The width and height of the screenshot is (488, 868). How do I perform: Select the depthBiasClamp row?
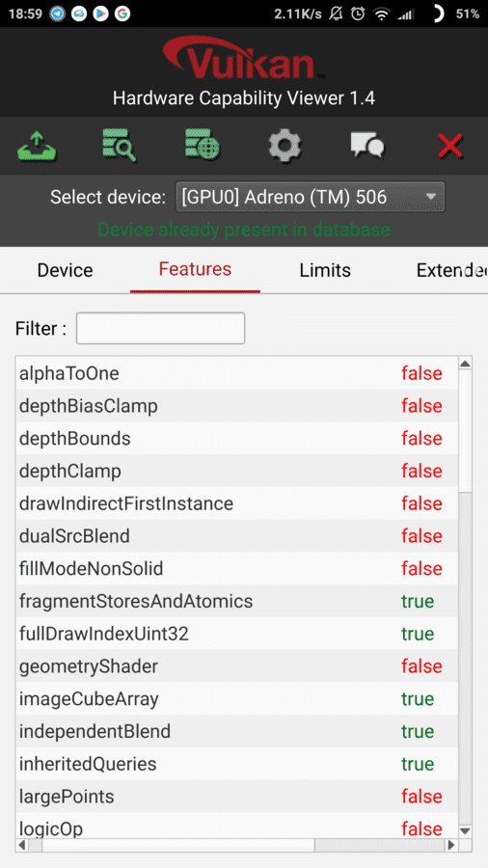click(237, 406)
